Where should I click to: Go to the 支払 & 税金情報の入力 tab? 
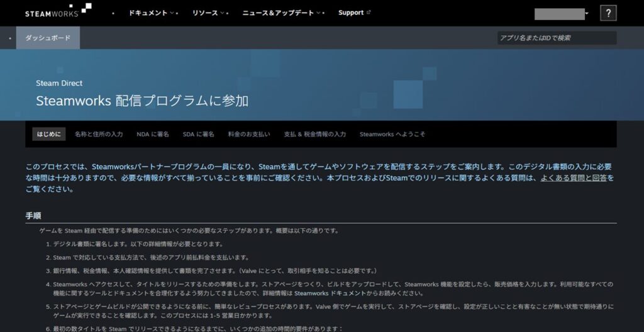tap(314, 134)
